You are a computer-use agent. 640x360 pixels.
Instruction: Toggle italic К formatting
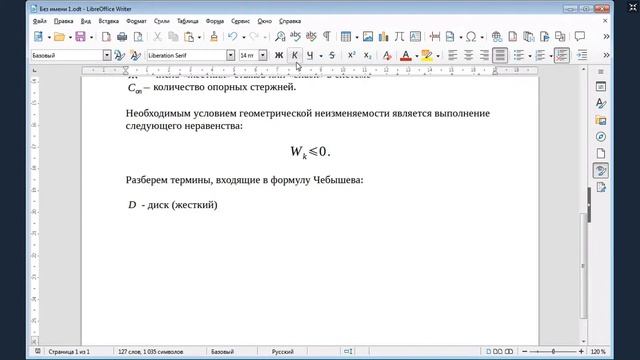tap(295, 55)
